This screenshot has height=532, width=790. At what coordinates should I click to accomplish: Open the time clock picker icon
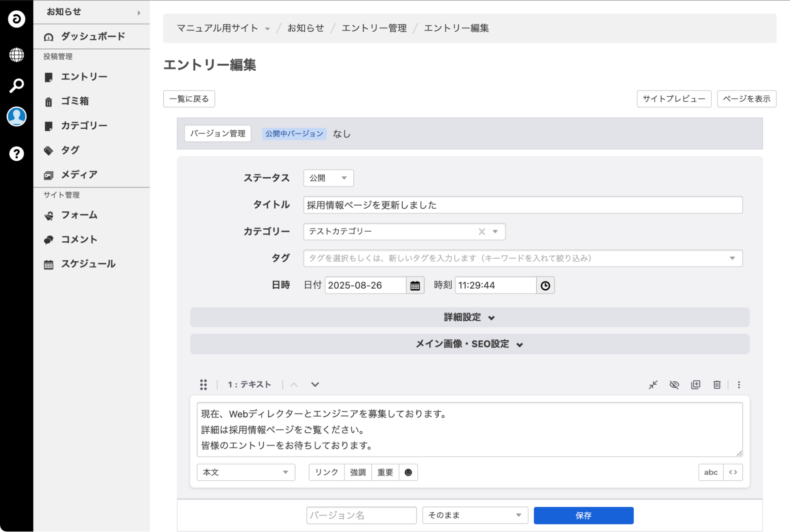tap(545, 286)
